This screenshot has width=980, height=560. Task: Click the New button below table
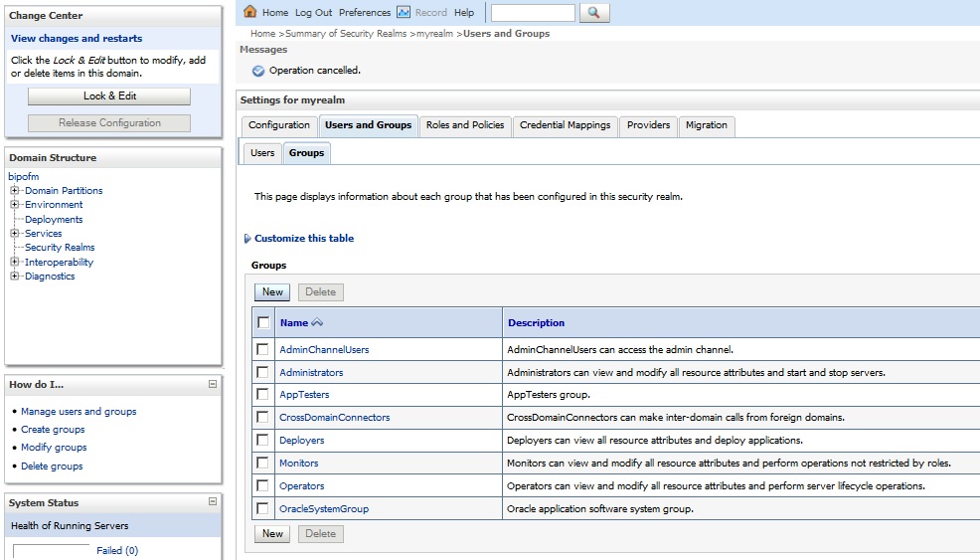[x=272, y=534]
